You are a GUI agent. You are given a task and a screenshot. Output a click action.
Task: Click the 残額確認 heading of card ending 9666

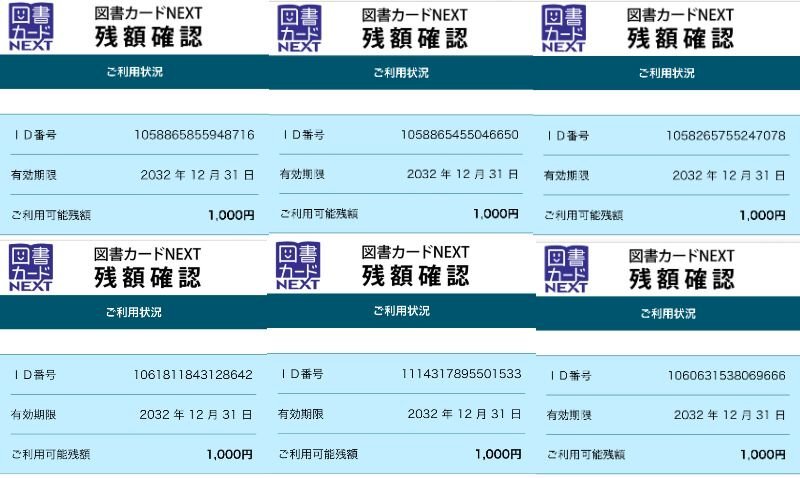tap(682, 279)
